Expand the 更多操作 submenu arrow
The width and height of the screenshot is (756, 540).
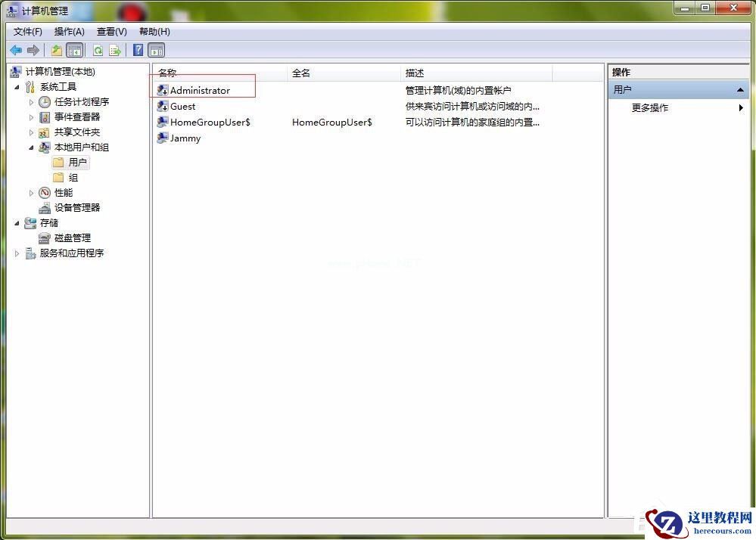739,107
